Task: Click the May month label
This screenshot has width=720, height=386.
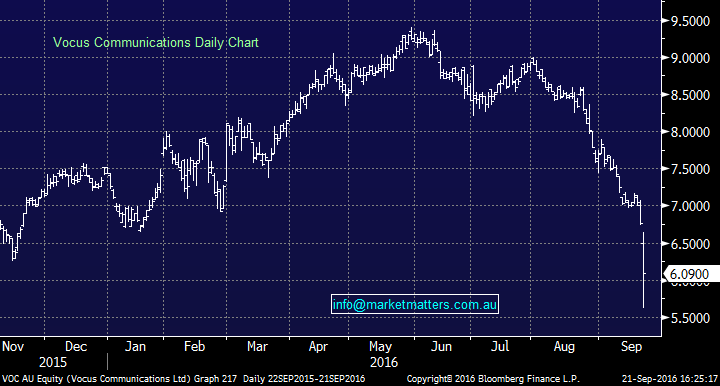Action: [380, 347]
